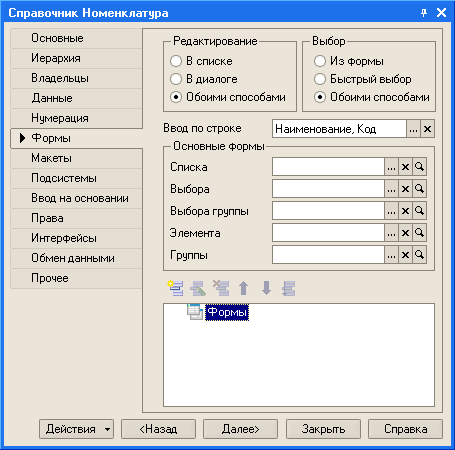Open Действия dropdown menu
The image size is (455, 450).
[x=76, y=429]
